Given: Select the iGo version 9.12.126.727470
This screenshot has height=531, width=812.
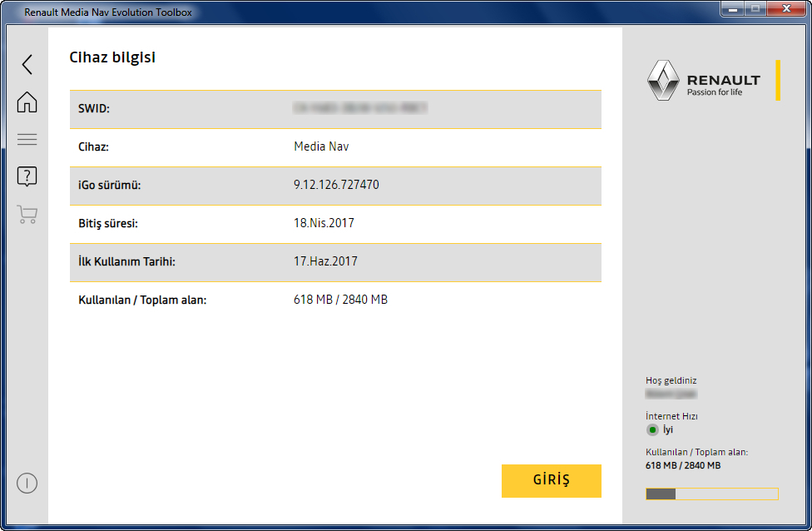Looking at the screenshot, I should 336,185.
